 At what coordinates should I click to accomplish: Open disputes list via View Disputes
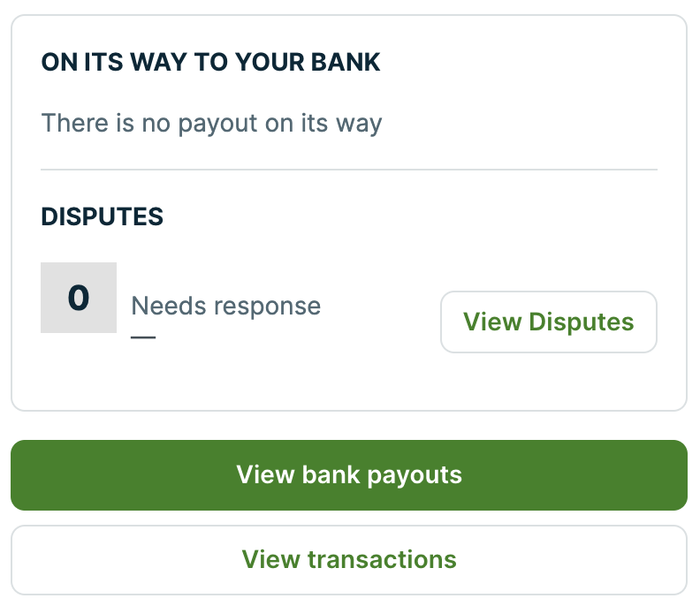tap(548, 322)
